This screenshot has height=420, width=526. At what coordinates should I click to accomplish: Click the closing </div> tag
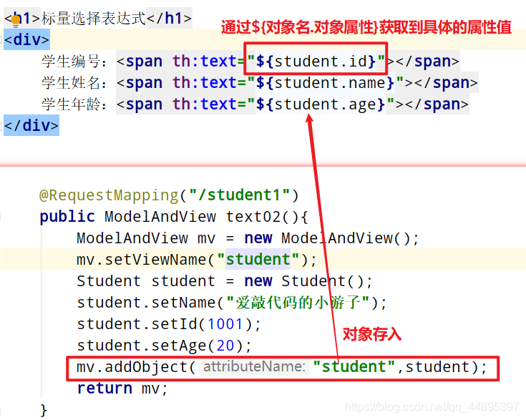tap(31, 125)
